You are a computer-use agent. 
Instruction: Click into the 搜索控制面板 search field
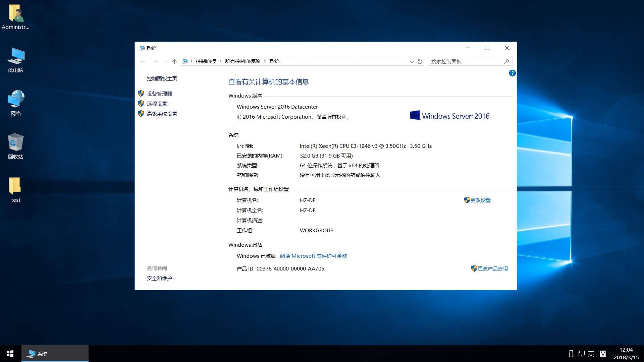(x=465, y=61)
